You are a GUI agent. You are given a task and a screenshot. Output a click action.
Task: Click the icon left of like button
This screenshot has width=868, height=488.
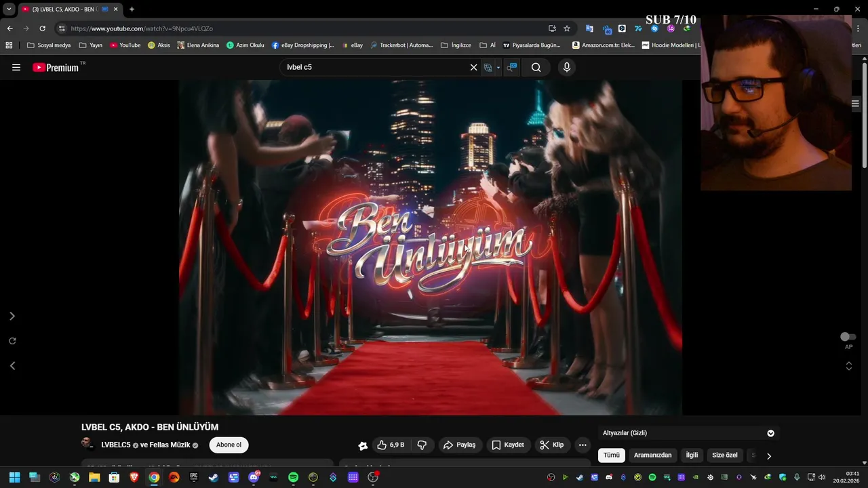pyautogui.click(x=363, y=445)
